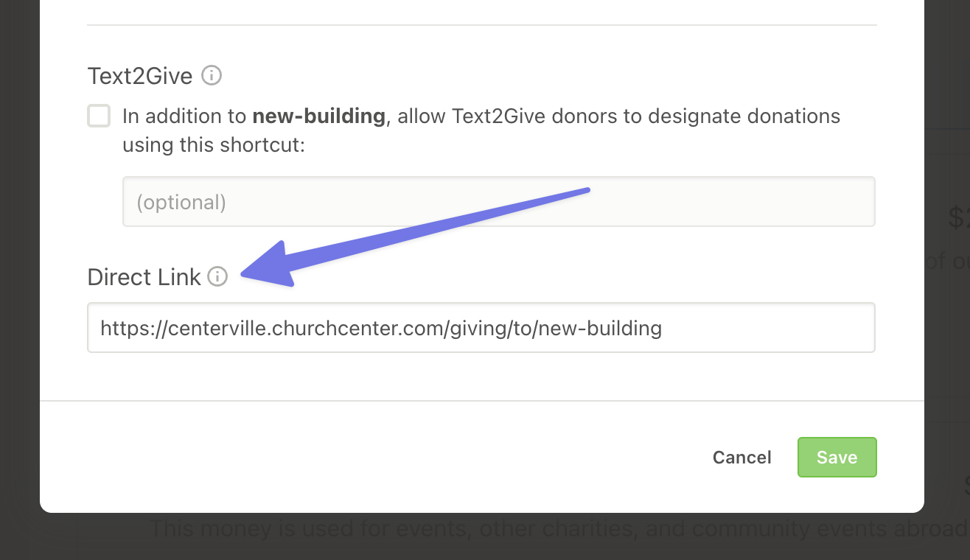Focus the optional shortcut input field
The height and width of the screenshot is (560, 970).
(x=498, y=201)
